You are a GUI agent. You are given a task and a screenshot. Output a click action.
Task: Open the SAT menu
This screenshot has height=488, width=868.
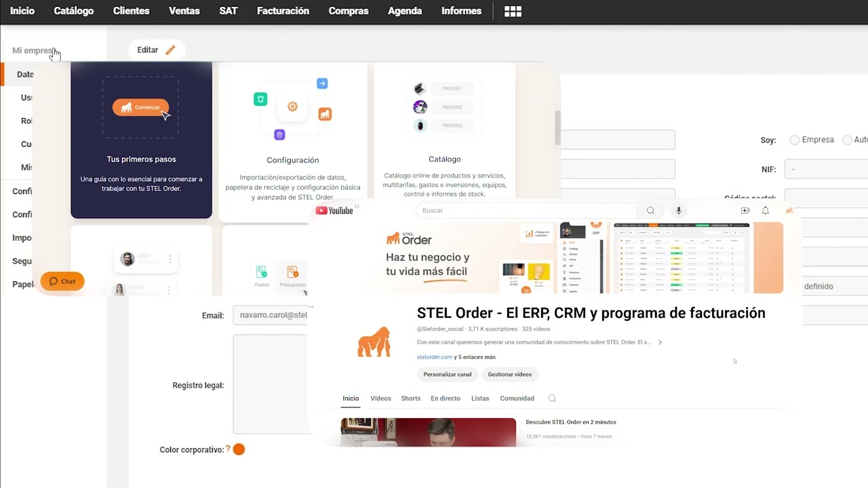pos(229,11)
